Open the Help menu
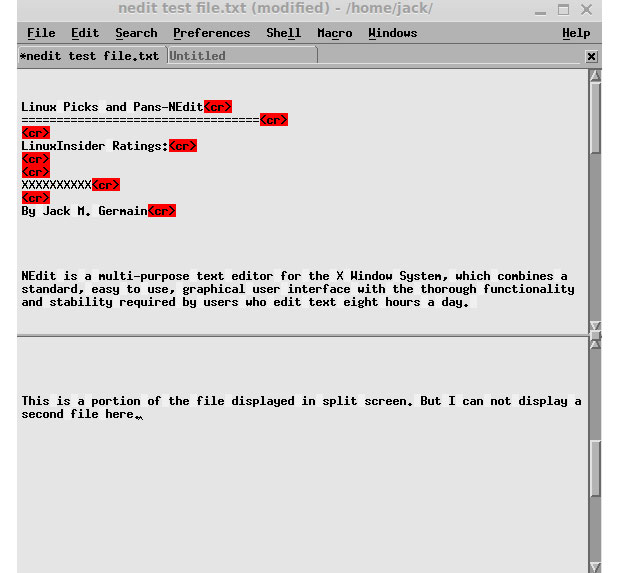The image size is (620, 573). coord(576,33)
